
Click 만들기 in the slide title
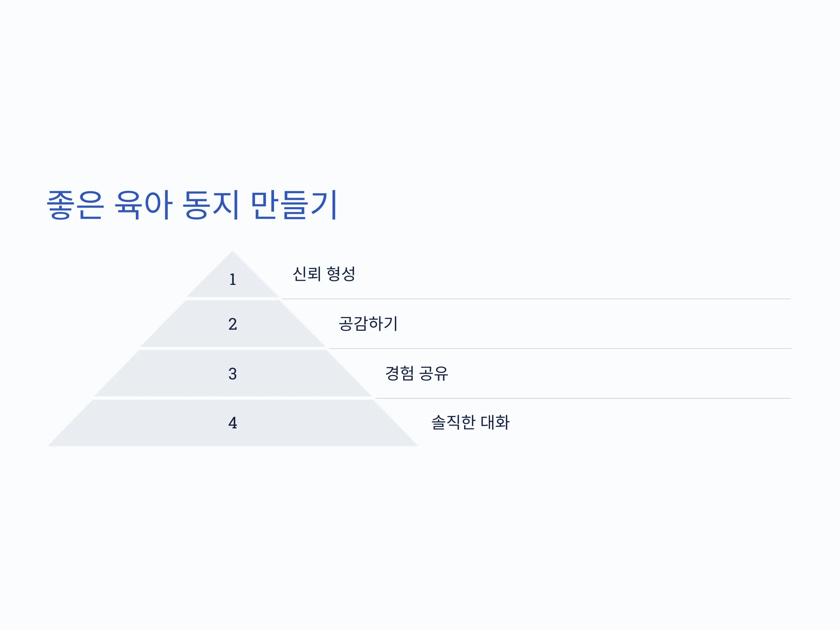[293, 205]
